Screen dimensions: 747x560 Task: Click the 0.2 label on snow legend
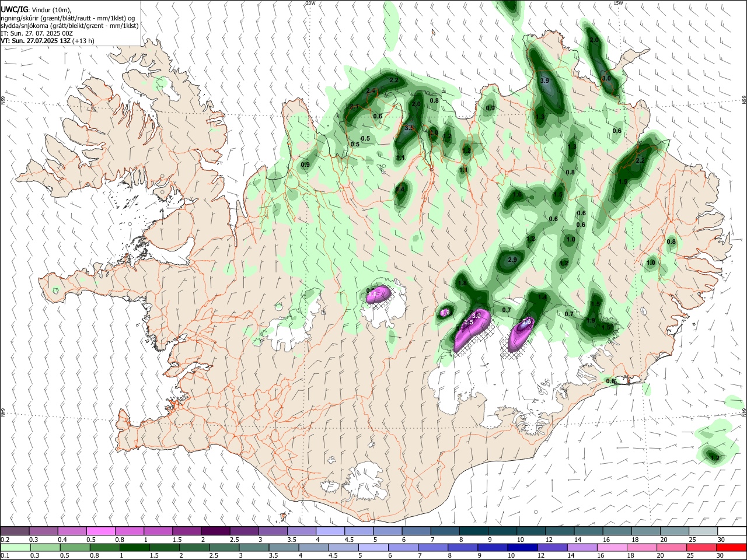[x=5, y=540]
